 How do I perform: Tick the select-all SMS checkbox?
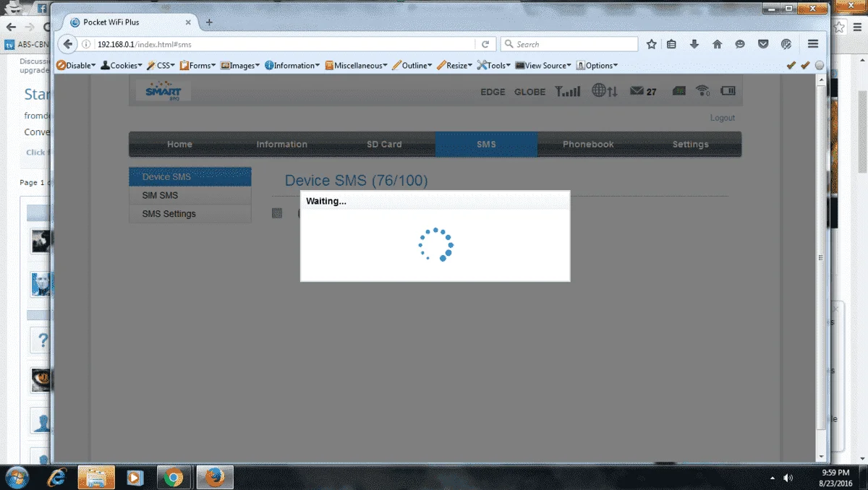point(276,213)
